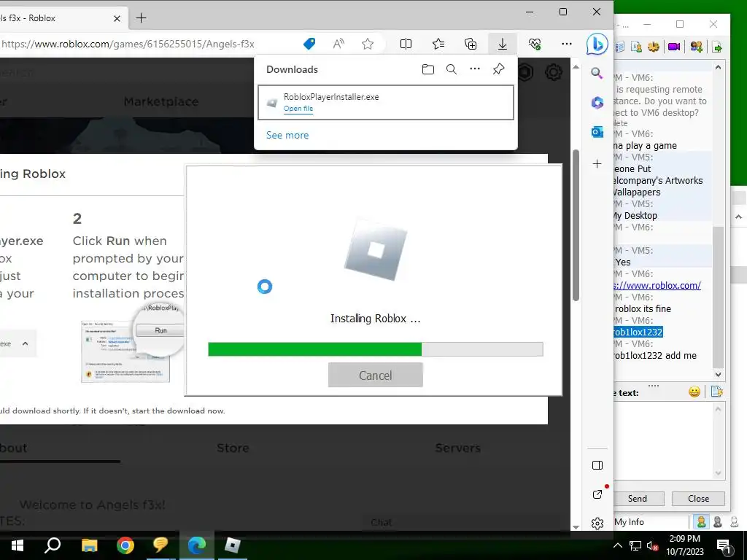This screenshot has width=747, height=560.
Task: Insert a smiley emoticon in chat
Action: point(694,392)
